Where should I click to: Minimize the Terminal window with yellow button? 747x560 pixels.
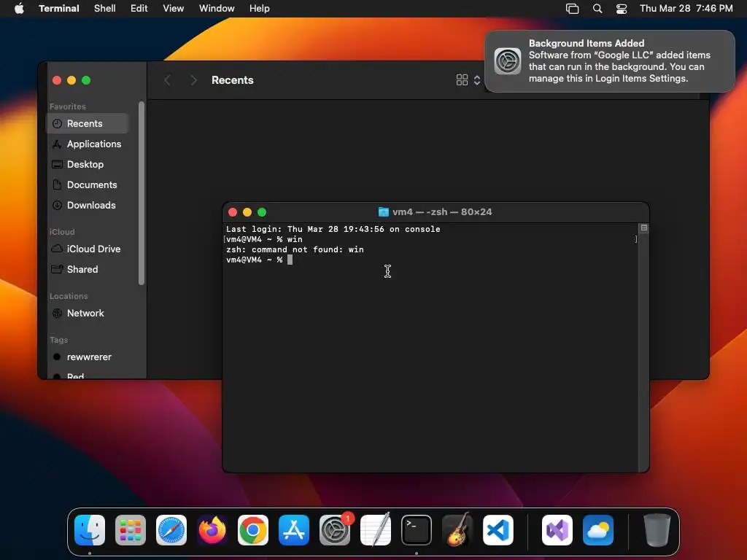[247, 212]
